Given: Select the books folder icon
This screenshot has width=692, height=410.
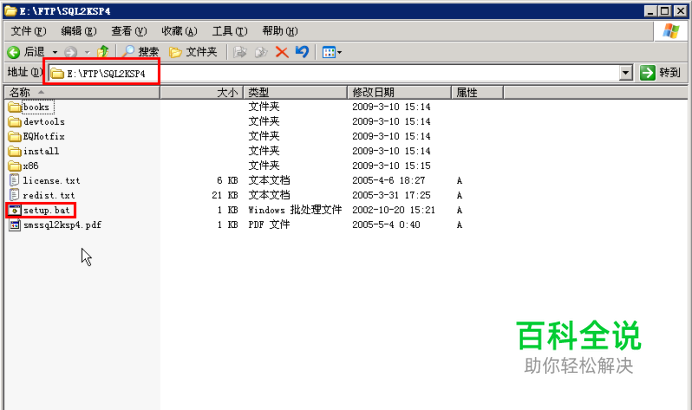Looking at the screenshot, I should coord(15,107).
